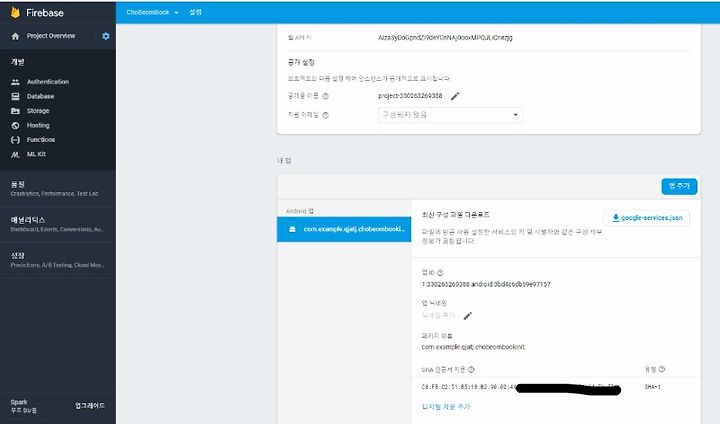The height and width of the screenshot is (424, 720).
Task: Download google-services.json file
Action: pos(647,218)
